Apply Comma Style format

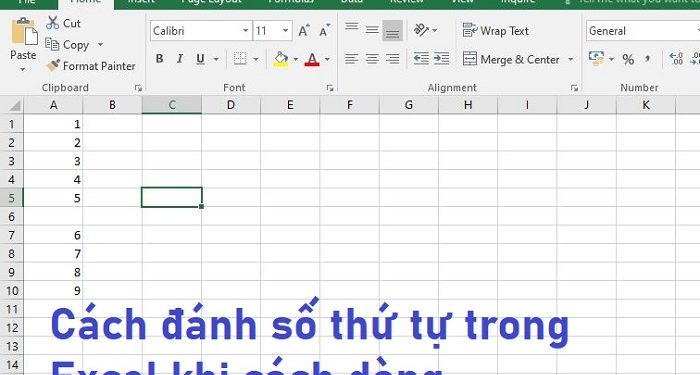click(647, 59)
